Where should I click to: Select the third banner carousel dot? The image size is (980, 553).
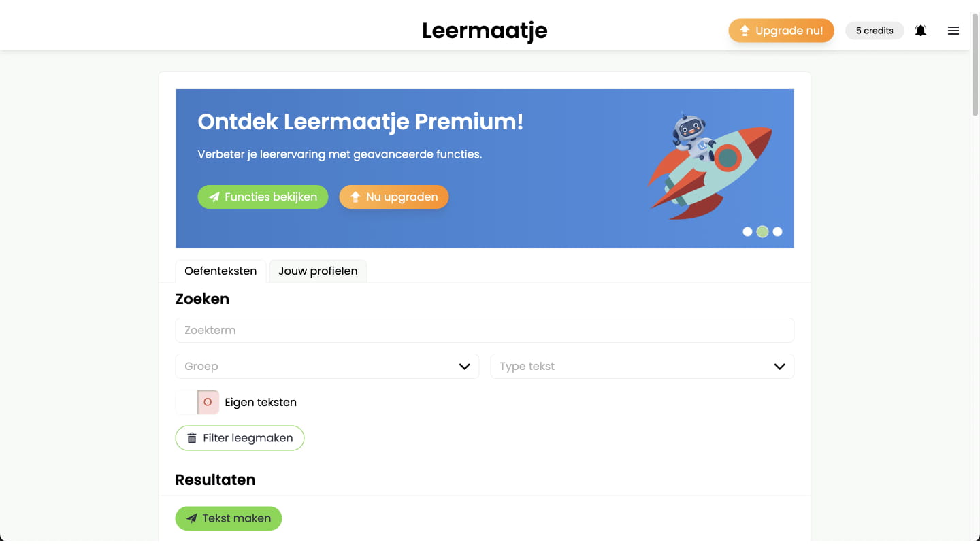pyautogui.click(x=777, y=232)
